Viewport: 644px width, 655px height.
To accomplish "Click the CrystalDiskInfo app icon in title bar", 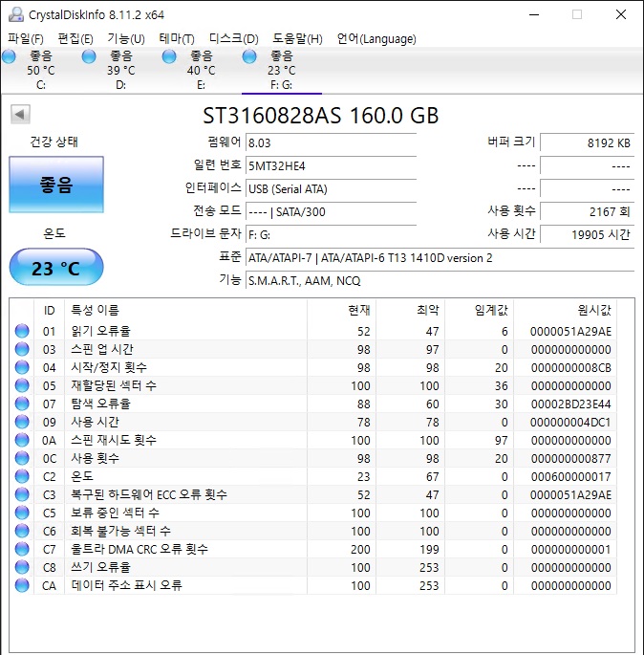I will (x=16, y=14).
